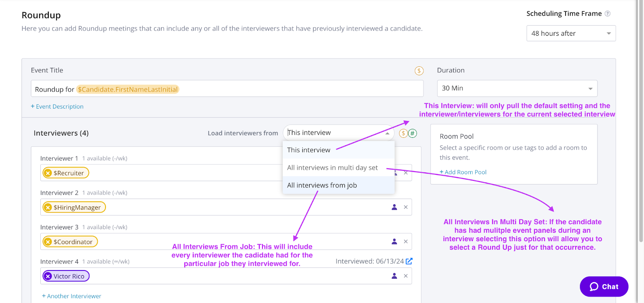644x303 pixels.
Task: Remove the $HiringManager tag
Action: coord(48,207)
